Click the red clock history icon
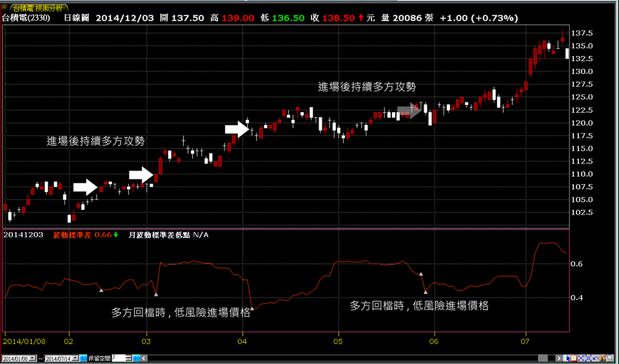619x364 pixels. [x=573, y=358]
